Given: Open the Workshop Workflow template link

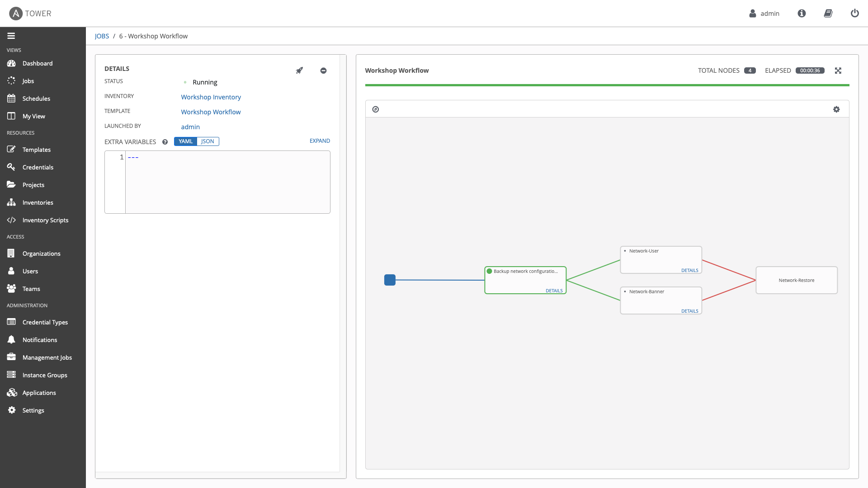Looking at the screenshot, I should [x=211, y=112].
